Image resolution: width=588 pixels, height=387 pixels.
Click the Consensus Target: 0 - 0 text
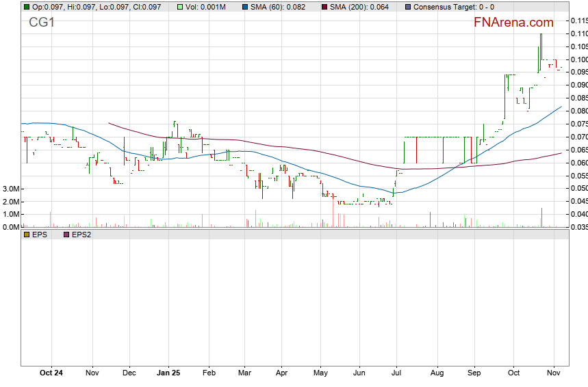coord(452,7)
